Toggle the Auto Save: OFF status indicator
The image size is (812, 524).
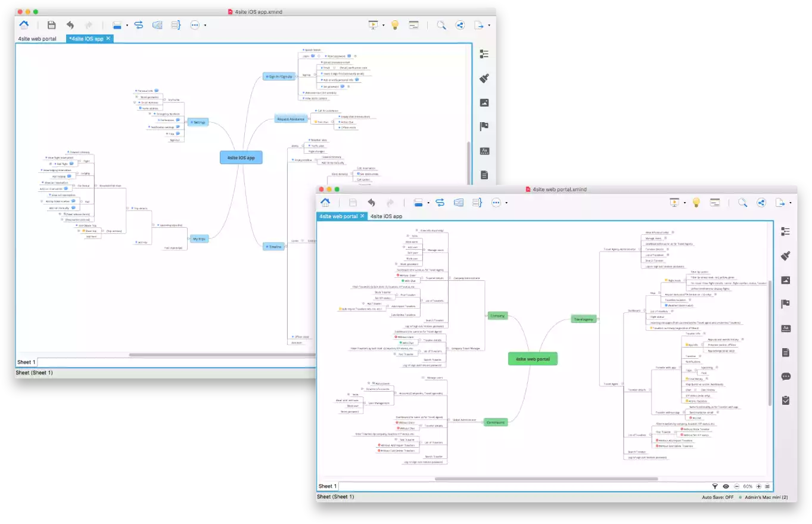[717, 497]
